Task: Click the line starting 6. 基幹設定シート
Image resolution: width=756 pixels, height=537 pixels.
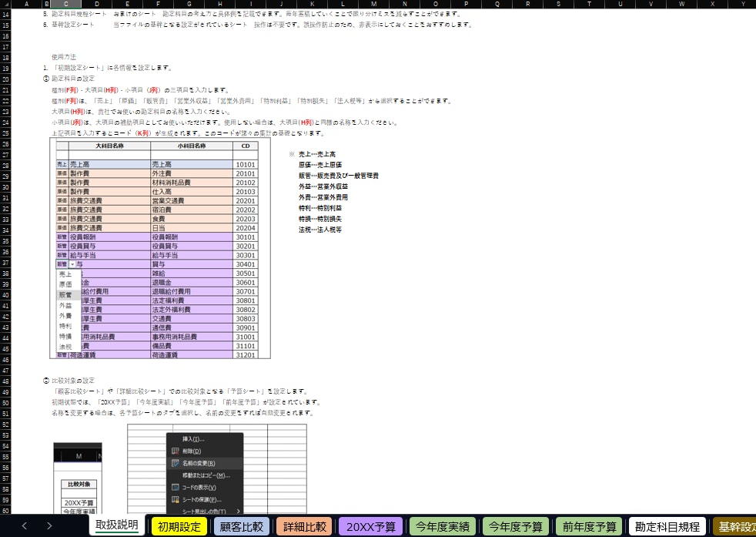Action: tap(257, 25)
